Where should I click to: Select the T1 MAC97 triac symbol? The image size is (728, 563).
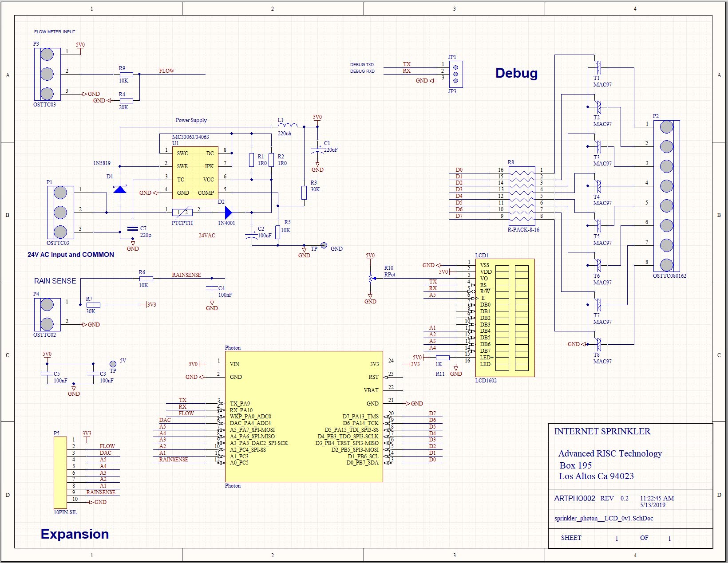pyautogui.click(x=598, y=67)
